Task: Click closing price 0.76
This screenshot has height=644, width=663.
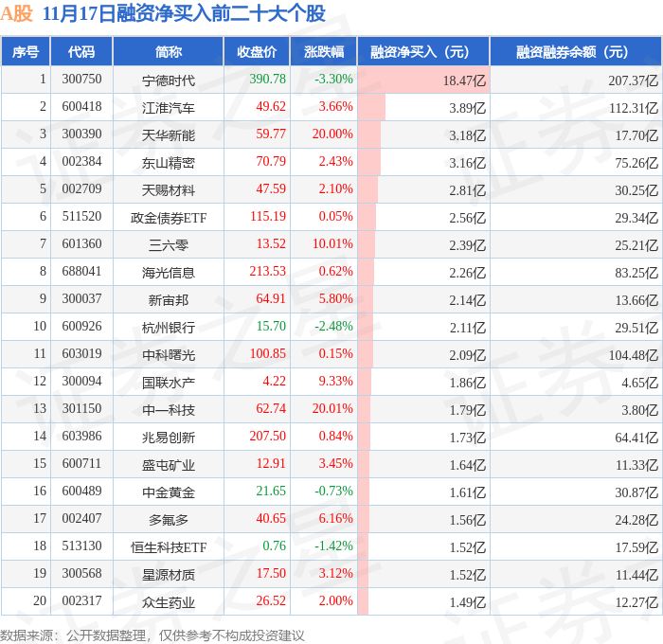Action: [274, 546]
